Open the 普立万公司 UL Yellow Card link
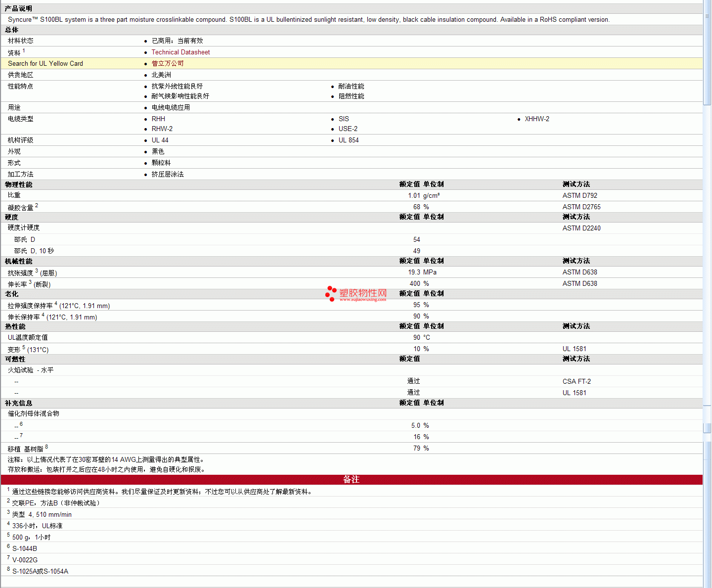This screenshot has width=712, height=588. (168, 63)
